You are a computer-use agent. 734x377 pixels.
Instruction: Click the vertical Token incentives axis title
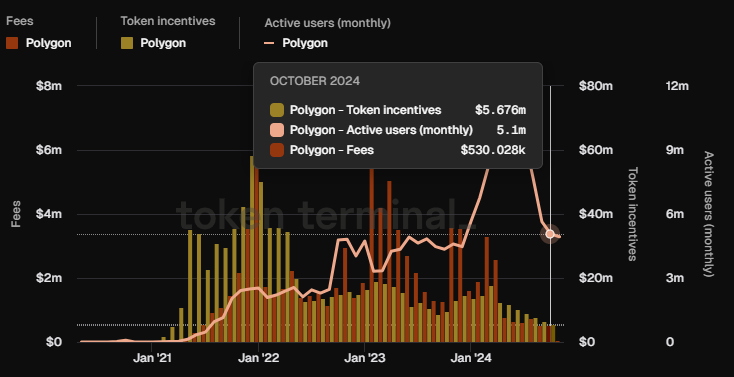[x=632, y=214]
